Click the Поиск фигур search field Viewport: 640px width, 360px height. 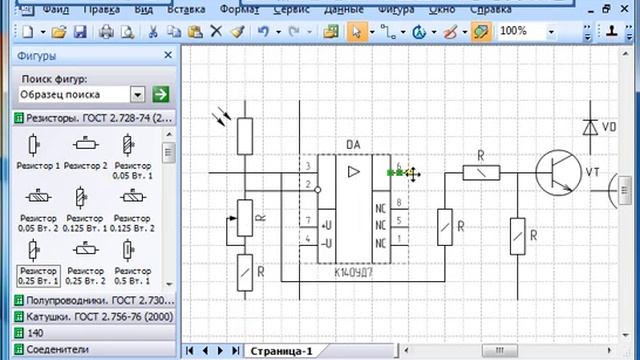point(74,95)
